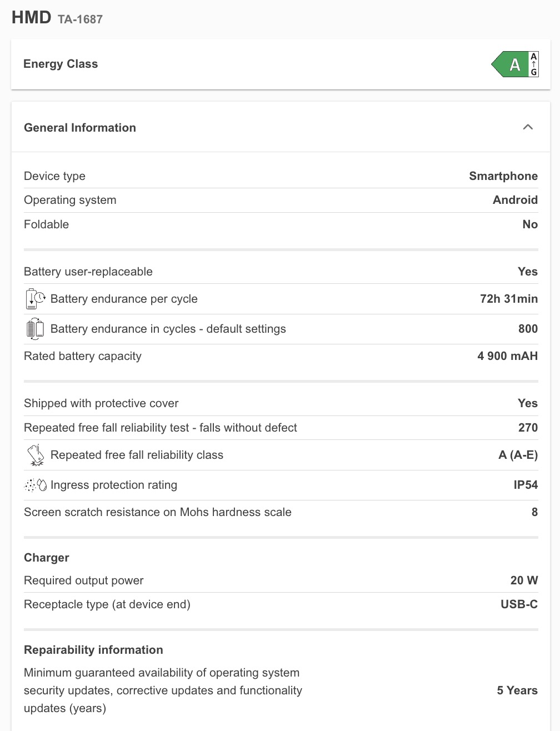560x731 pixels.
Task: Click the ingress protection rating icon
Action: tap(36, 485)
